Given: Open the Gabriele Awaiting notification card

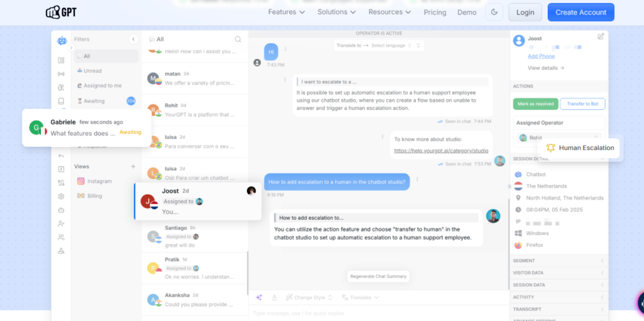Looking at the screenshot, I should (87, 128).
